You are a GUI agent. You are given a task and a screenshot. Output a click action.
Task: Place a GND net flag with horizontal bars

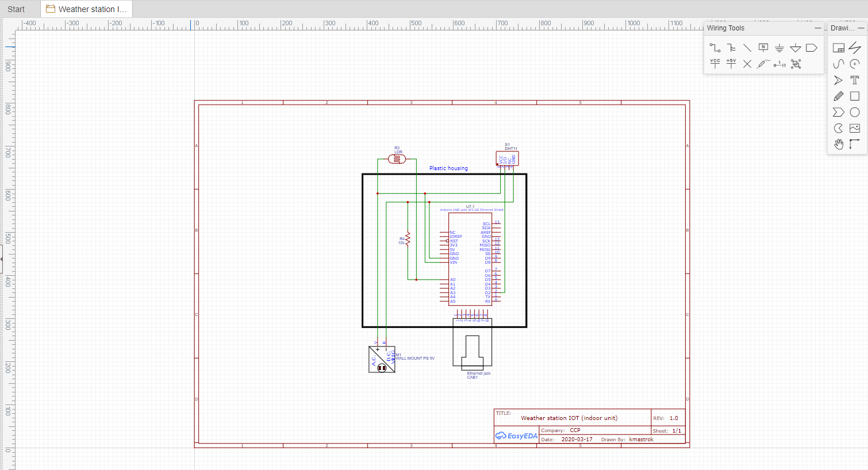pos(779,48)
